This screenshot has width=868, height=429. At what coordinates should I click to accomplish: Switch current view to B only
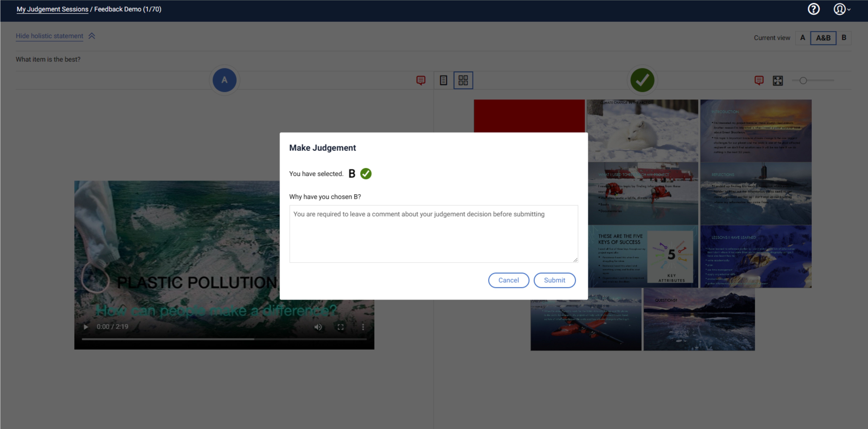(x=844, y=38)
